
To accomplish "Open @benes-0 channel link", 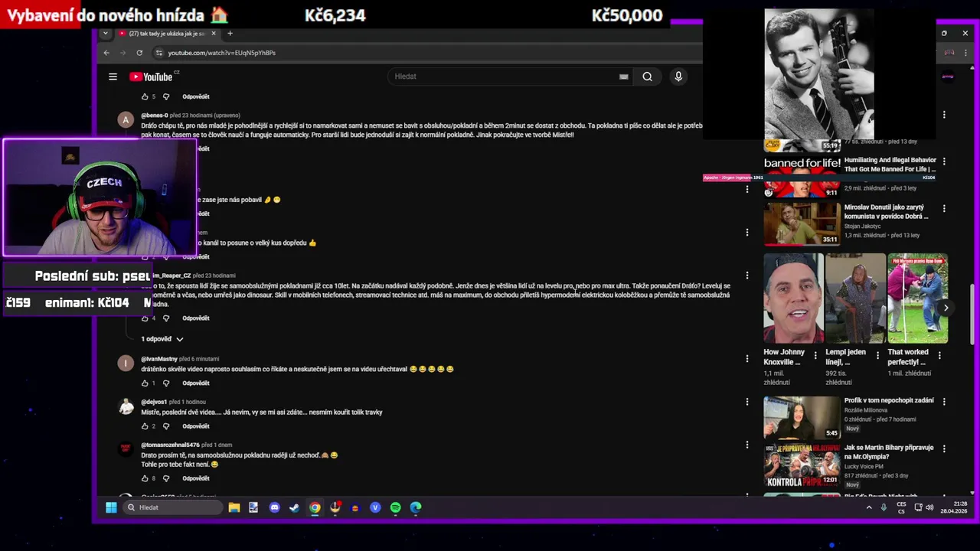I will coord(154,116).
